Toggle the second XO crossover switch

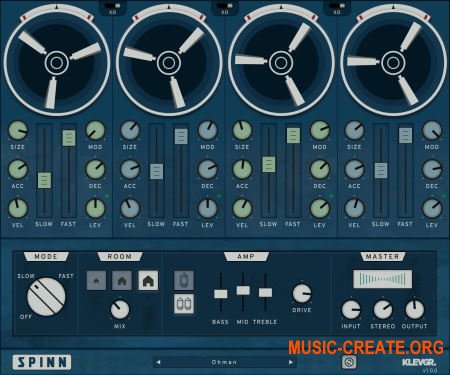coord(225,6)
